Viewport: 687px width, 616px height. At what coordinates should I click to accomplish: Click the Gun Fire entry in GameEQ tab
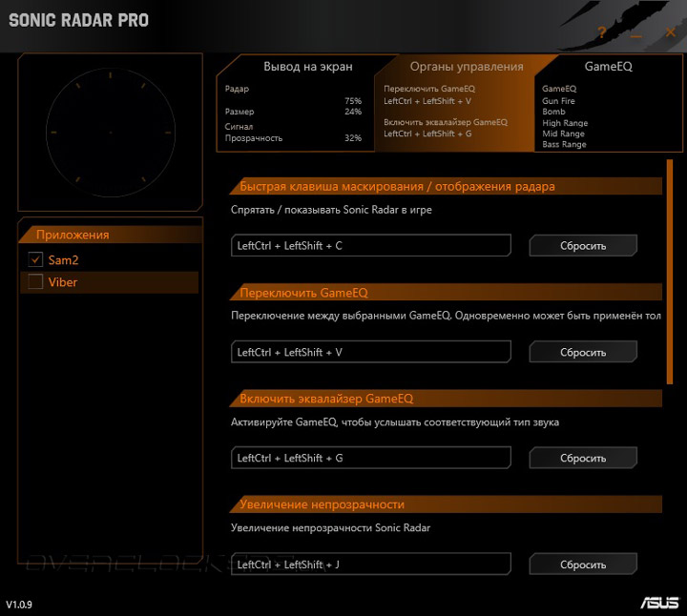(x=558, y=101)
